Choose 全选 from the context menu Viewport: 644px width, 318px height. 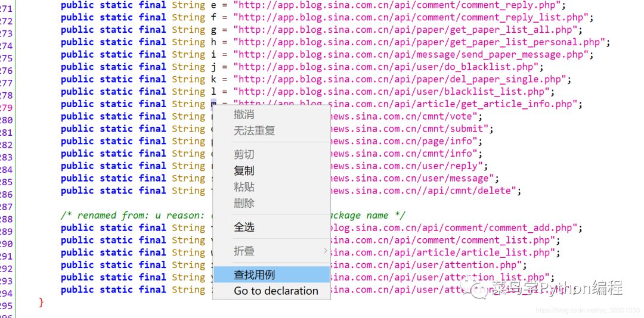click(244, 227)
